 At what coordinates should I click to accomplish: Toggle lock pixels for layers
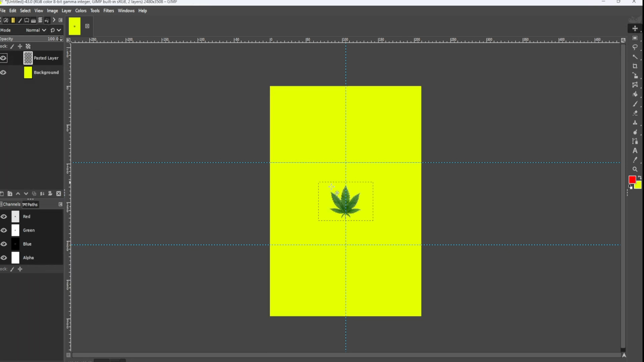tap(12, 46)
